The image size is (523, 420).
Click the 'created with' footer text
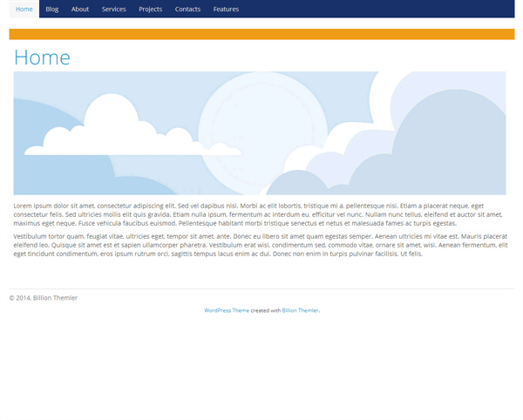click(266, 310)
